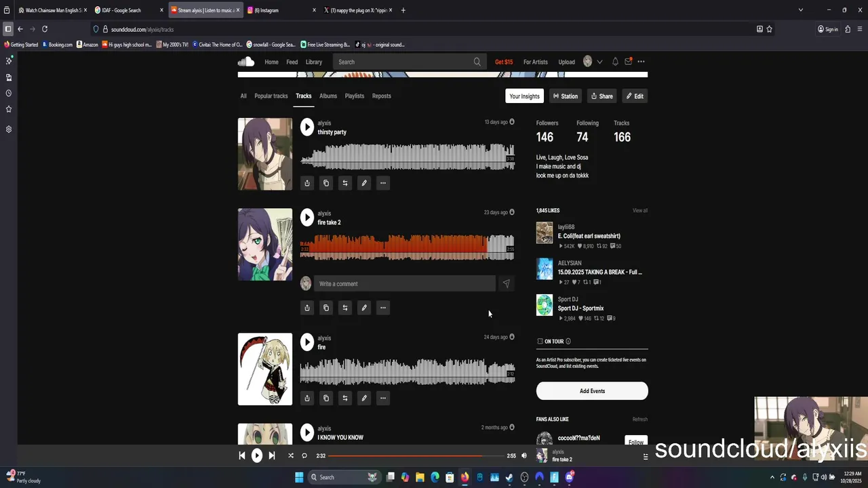The height and width of the screenshot is (488, 868).
Task: Edit the "thirsty party" track
Action: click(x=364, y=183)
